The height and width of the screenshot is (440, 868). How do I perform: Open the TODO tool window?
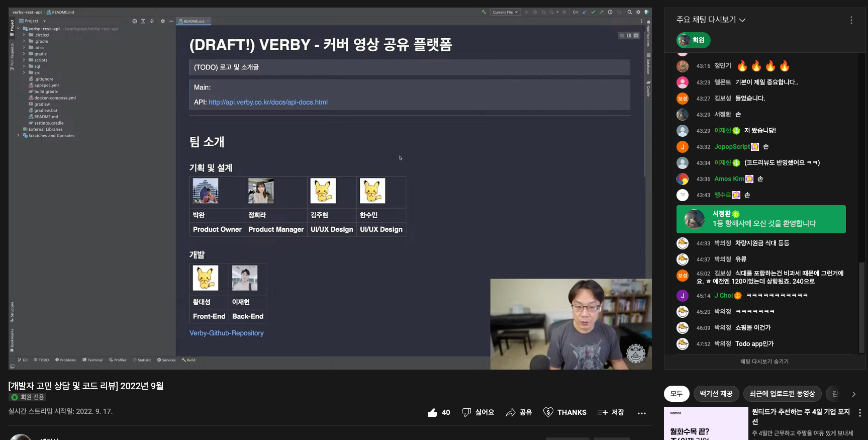click(41, 360)
